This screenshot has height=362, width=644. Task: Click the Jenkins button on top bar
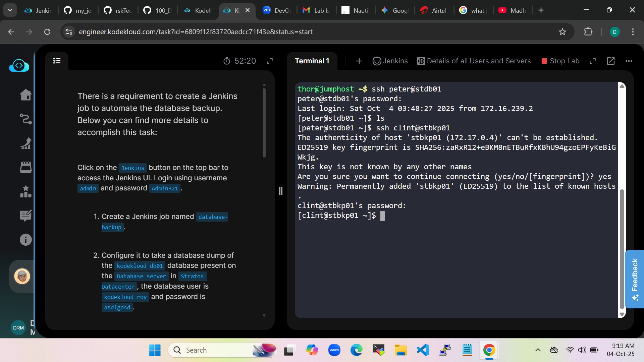[390, 61]
